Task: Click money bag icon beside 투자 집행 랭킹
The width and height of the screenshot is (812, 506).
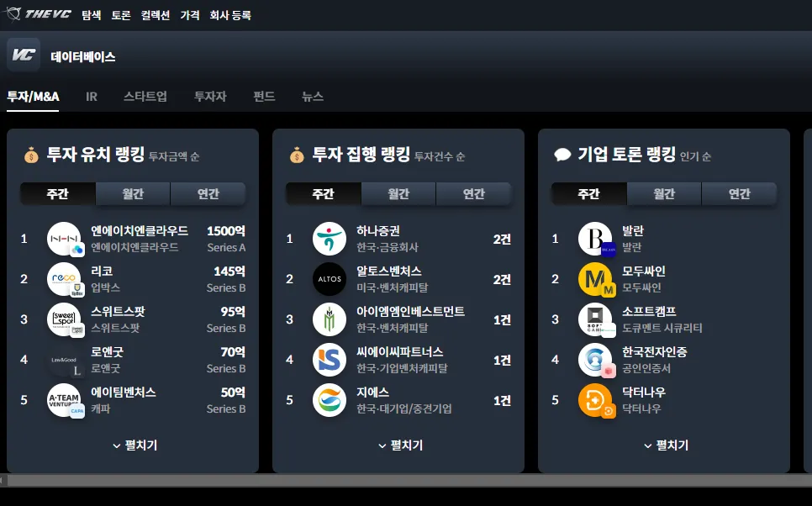Action: tap(297, 155)
